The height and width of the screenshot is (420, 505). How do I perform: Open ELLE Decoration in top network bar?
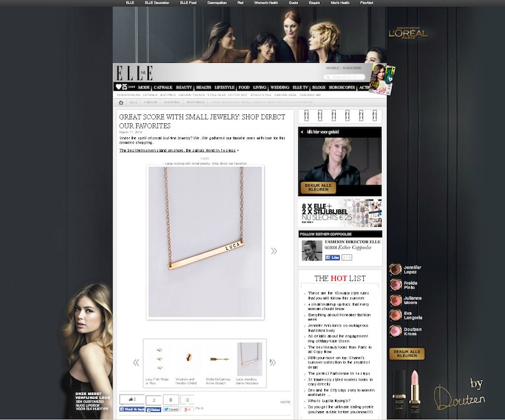[x=157, y=3]
